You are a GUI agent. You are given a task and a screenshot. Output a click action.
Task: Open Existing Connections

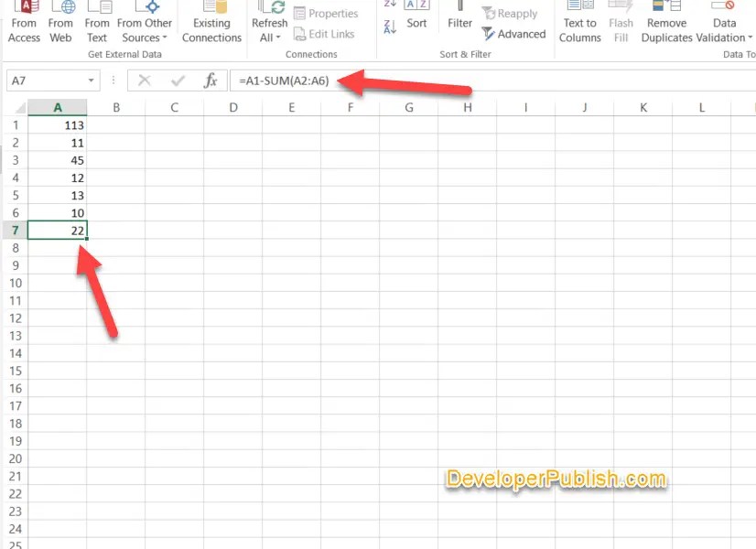point(211,22)
